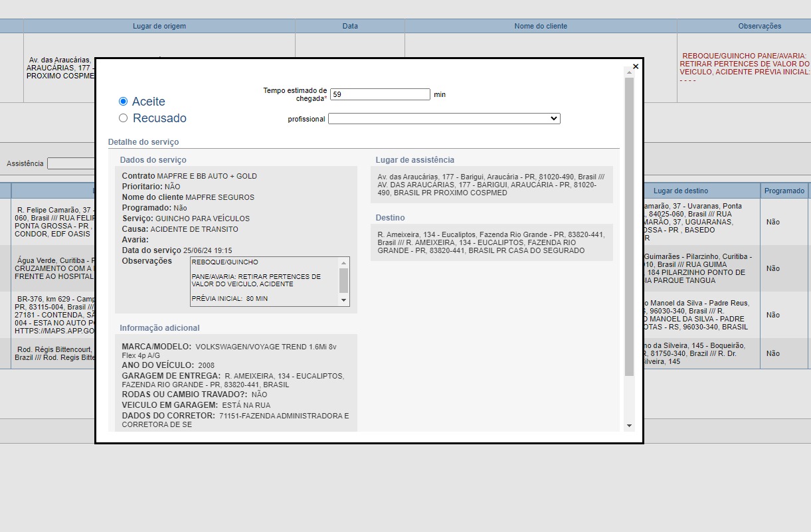Screen dimensions: 811x532
Task: Click the Observações box scroll-down arrow
Action: click(343, 300)
